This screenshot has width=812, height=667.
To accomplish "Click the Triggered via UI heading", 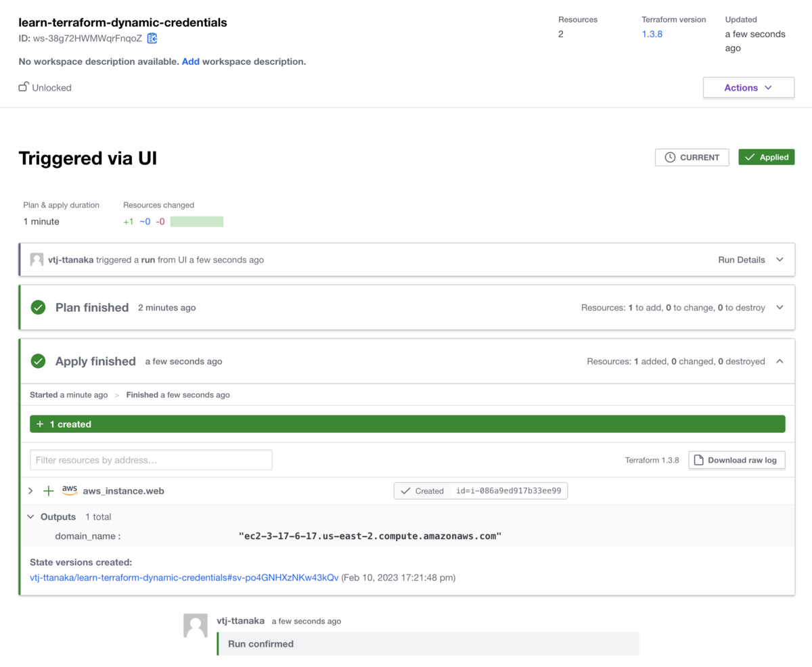I will click(88, 158).
